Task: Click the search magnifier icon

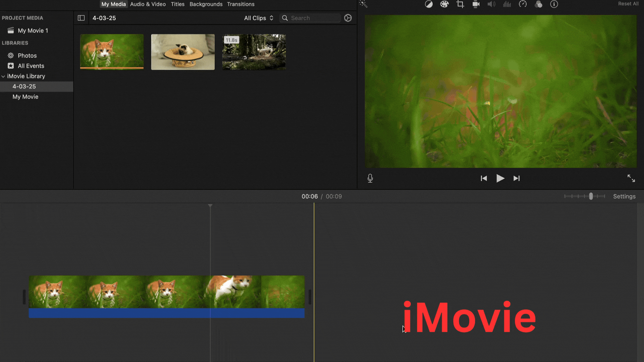Action: 285,18
